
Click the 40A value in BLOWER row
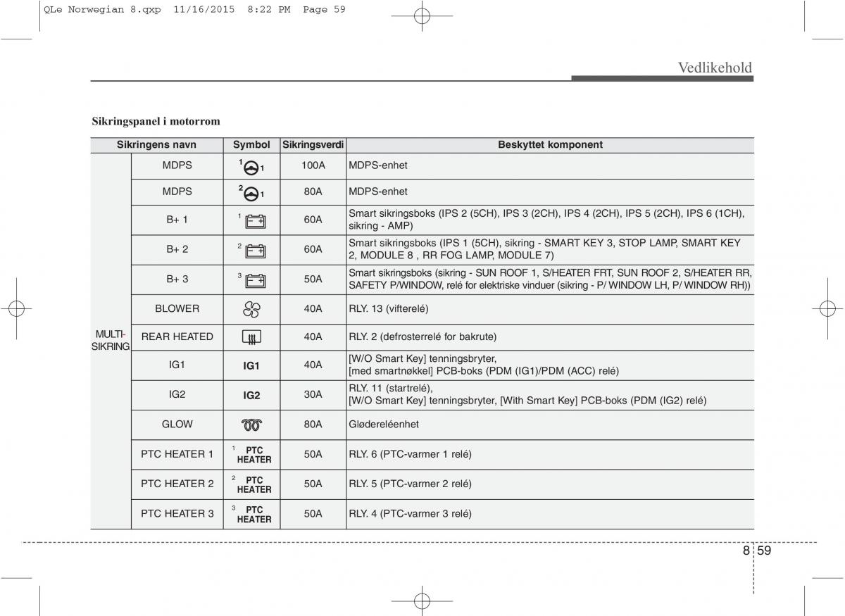[x=313, y=308]
